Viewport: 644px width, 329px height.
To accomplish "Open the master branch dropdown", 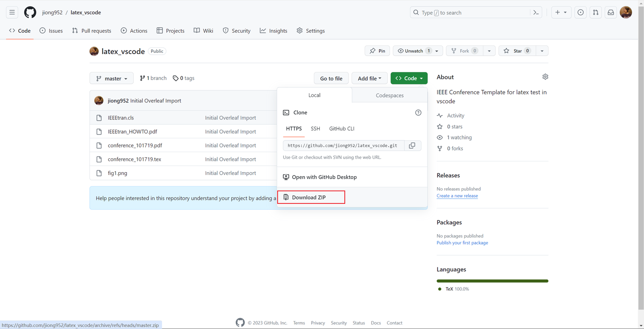I will coord(111,78).
